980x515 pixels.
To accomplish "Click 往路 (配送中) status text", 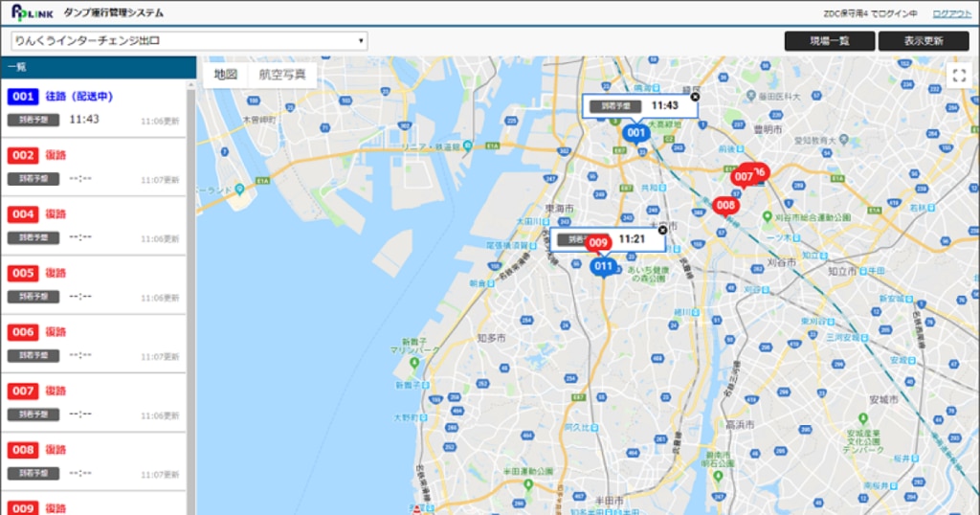I will pos(78,97).
